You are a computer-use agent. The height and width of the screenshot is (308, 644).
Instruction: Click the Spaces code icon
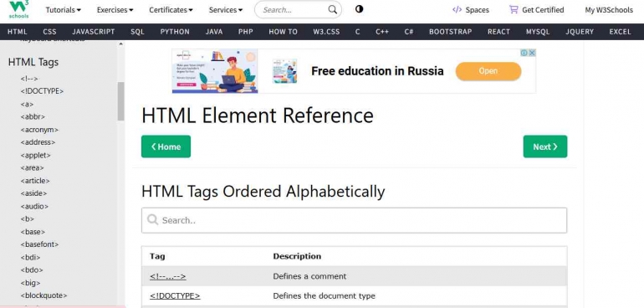tap(457, 10)
